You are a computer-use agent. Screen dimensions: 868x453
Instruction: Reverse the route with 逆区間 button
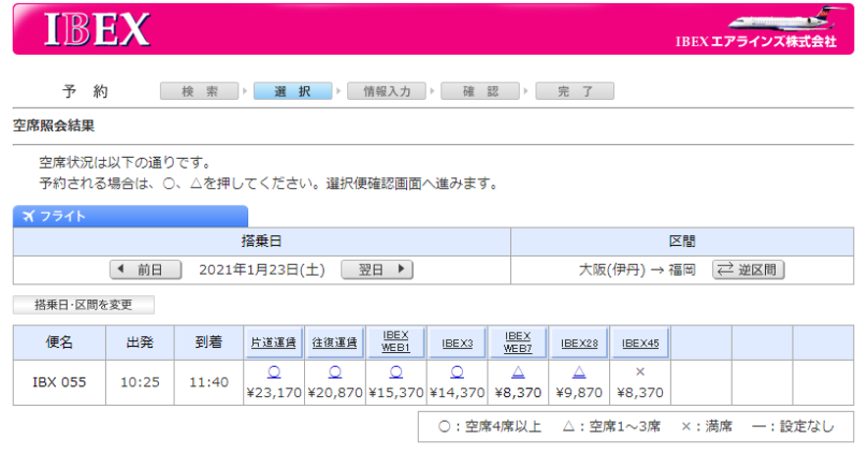point(748,270)
